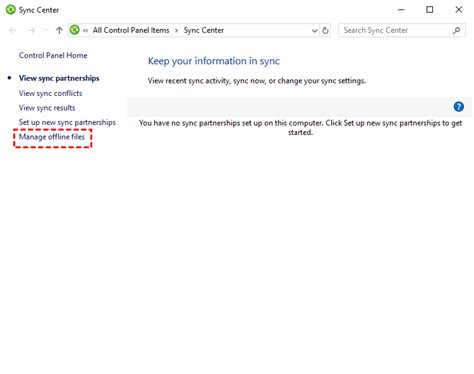Image resolution: width=474 pixels, height=374 pixels.
Task: Click the Sync Center title bar icon
Action: click(x=11, y=10)
